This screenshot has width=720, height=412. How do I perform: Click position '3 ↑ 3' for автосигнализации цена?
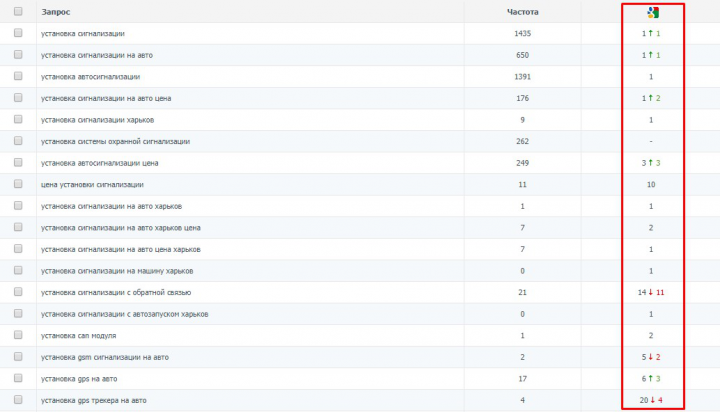click(x=651, y=163)
